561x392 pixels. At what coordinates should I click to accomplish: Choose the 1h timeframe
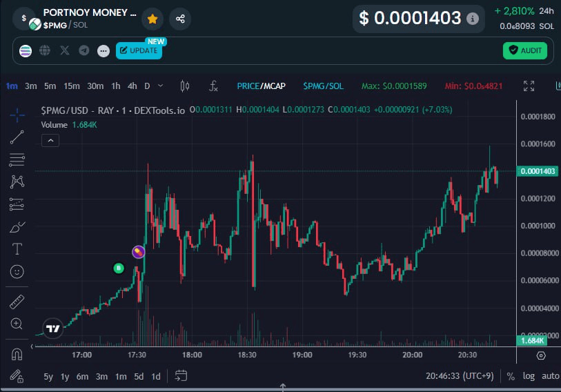coord(115,86)
